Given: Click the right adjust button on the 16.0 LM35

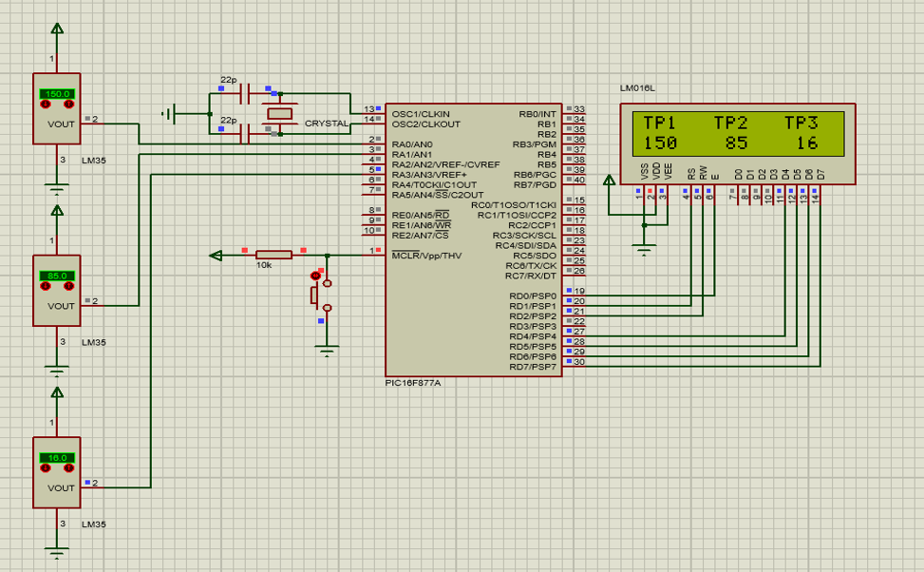Looking at the screenshot, I should (x=69, y=467).
